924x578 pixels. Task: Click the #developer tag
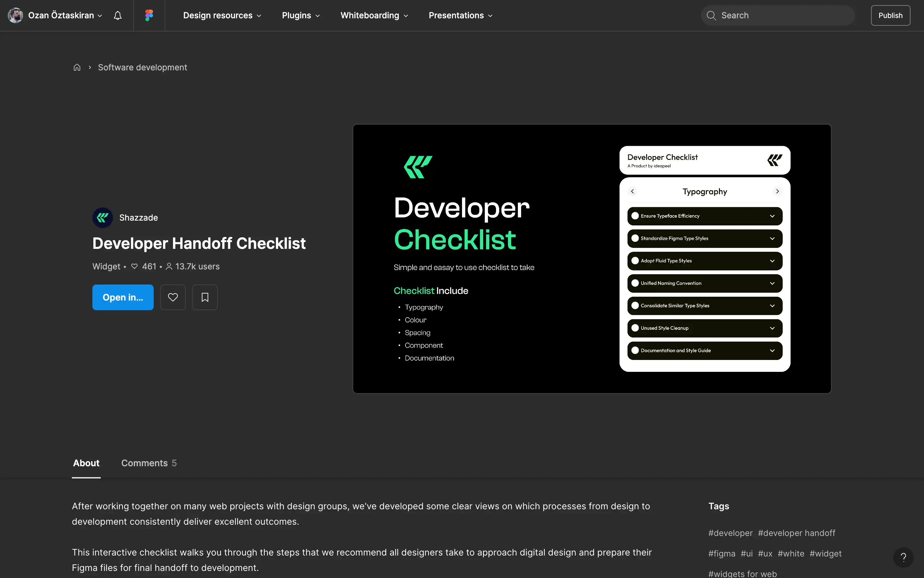(731, 533)
